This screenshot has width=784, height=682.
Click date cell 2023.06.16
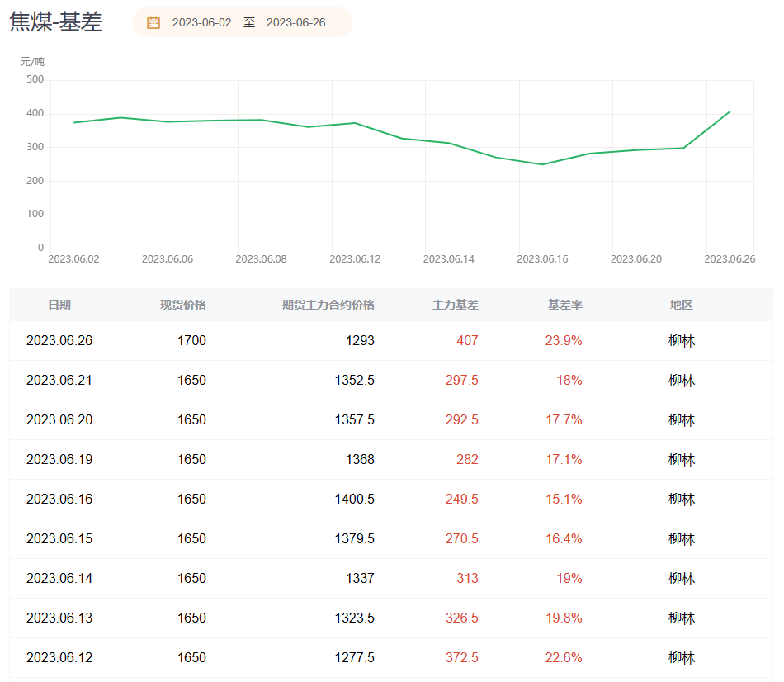pos(59,499)
